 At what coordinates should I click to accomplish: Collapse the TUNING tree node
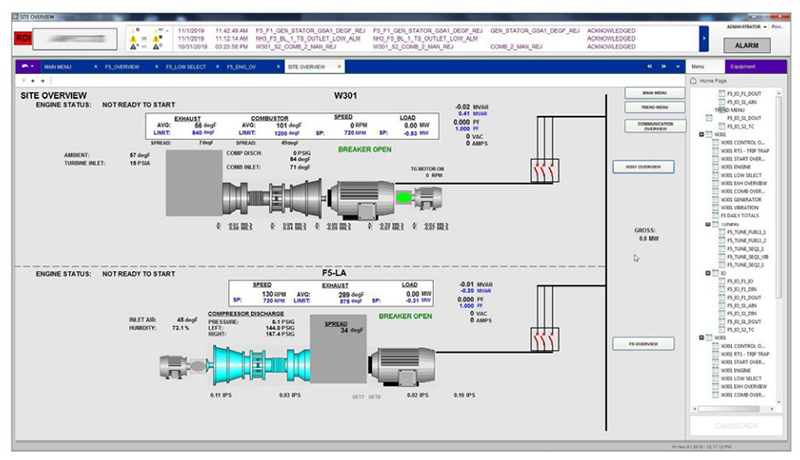708,224
